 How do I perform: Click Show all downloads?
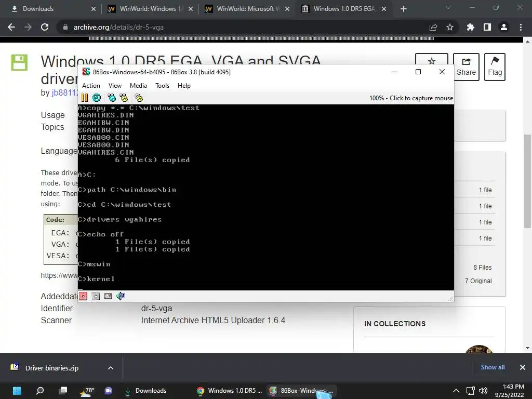pos(493,367)
